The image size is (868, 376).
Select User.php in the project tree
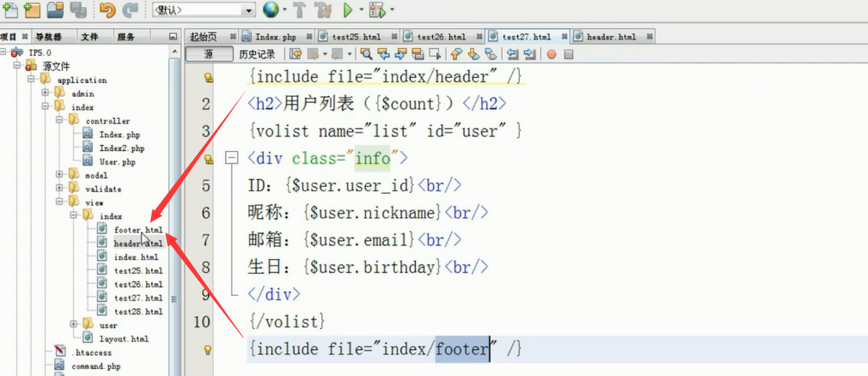click(x=117, y=162)
